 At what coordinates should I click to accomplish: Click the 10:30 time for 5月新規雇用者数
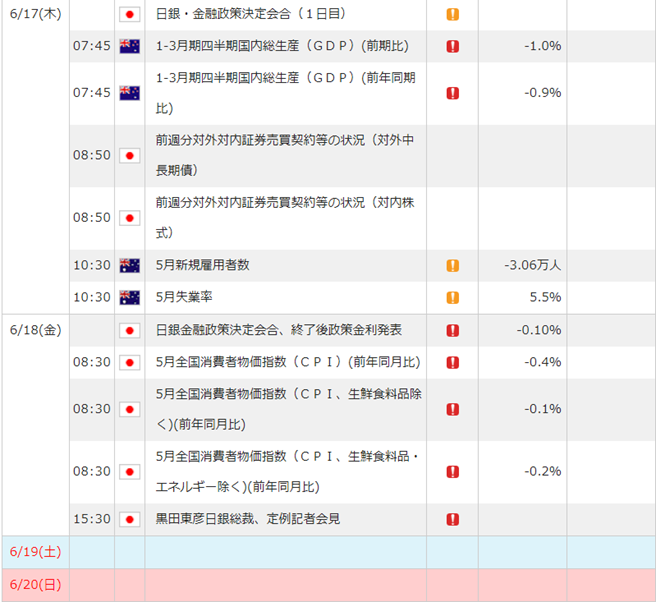[x=92, y=266]
